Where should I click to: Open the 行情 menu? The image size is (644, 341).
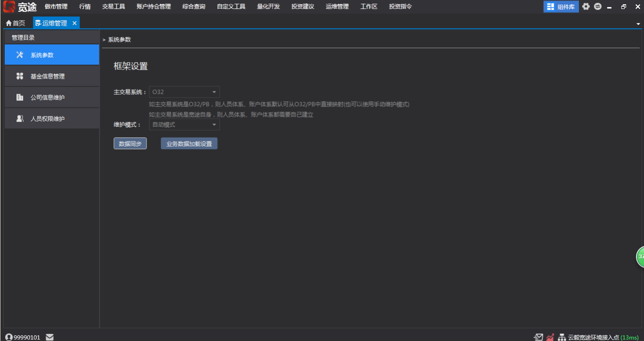85,7
